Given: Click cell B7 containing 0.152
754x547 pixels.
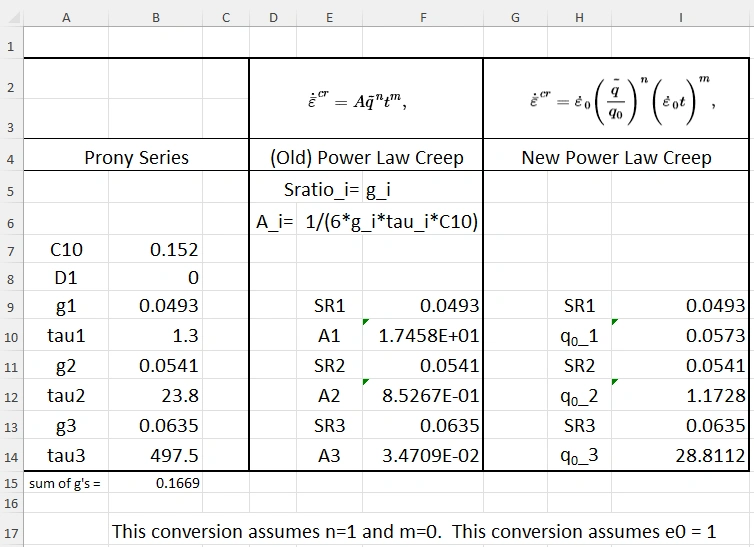Looking at the screenshot, I should [156, 249].
